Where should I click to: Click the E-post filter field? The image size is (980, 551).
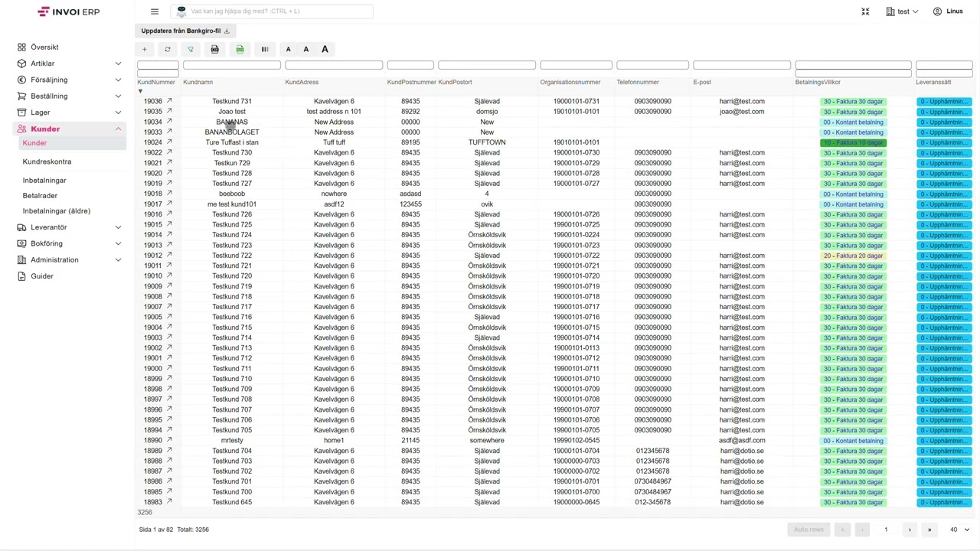(742, 65)
